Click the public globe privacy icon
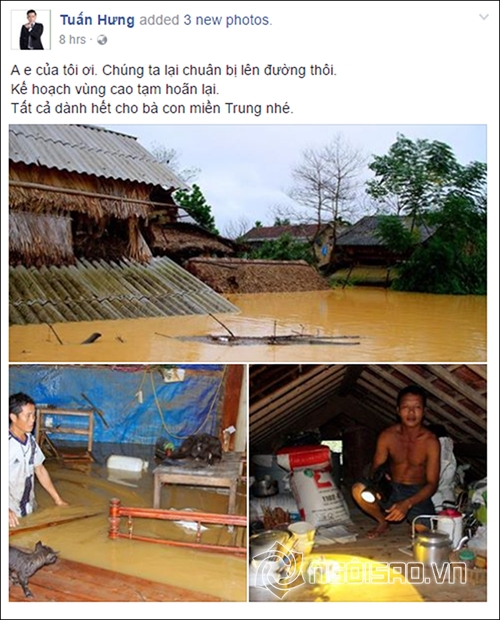 102,40
